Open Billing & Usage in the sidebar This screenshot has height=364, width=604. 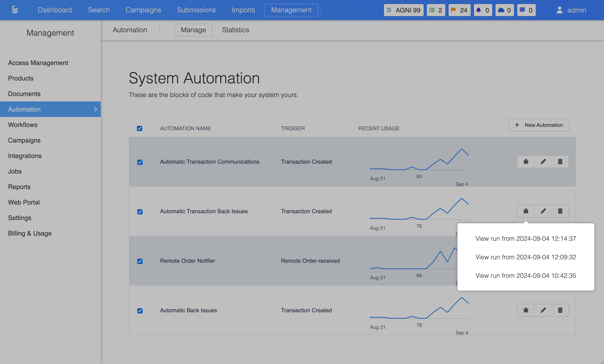(x=30, y=233)
